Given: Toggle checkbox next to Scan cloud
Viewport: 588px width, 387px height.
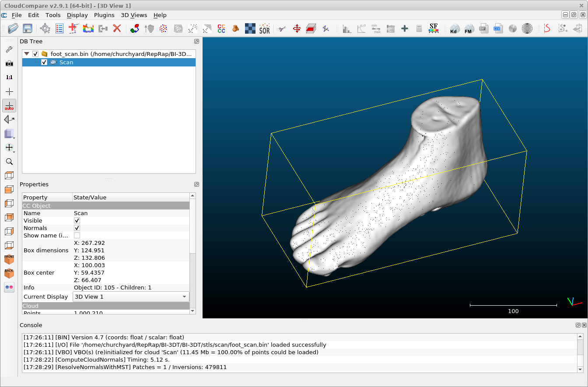Looking at the screenshot, I should click(44, 62).
